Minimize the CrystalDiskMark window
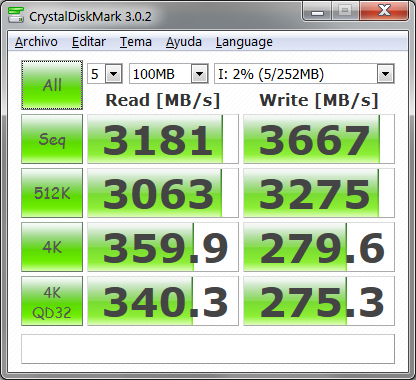Image resolution: width=416 pixels, height=380 pixels. pyautogui.click(x=317, y=12)
